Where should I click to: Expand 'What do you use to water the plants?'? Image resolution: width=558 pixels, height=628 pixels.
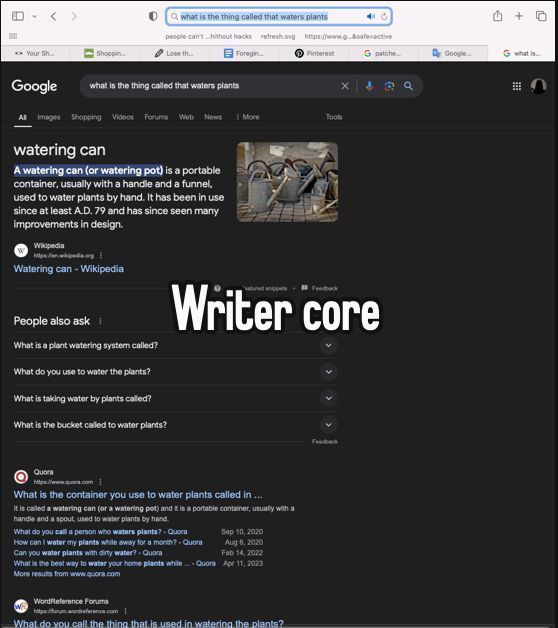coord(175,372)
